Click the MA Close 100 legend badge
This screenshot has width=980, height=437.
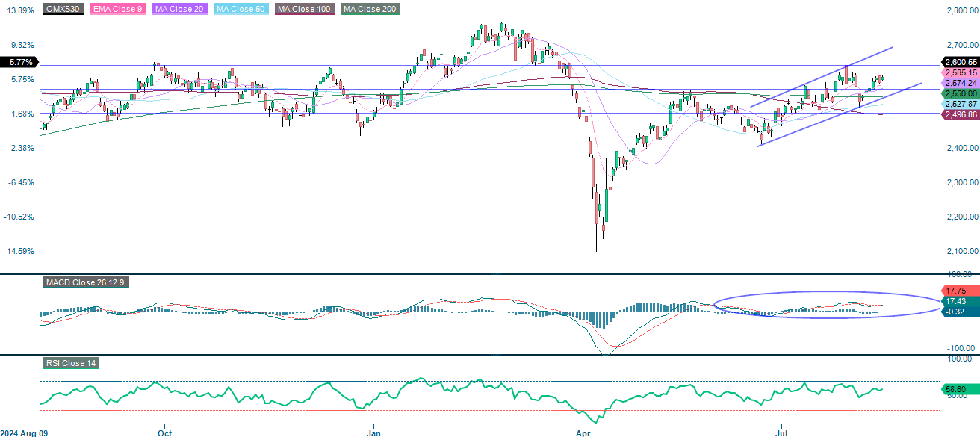(303, 10)
